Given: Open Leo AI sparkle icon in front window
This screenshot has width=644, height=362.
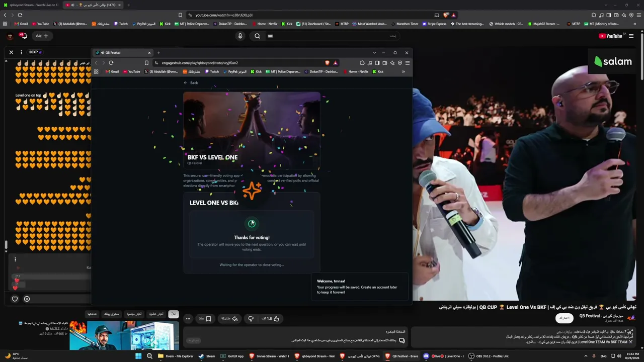Looking at the screenshot, I should click(x=392, y=63).
